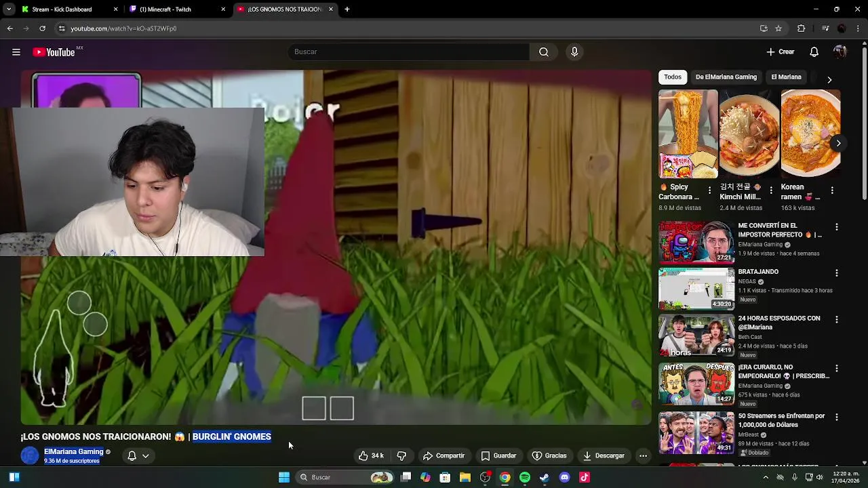Open Chrome media control icon
The height and width of the screenshot is (488, 868).
coord(825,28)
